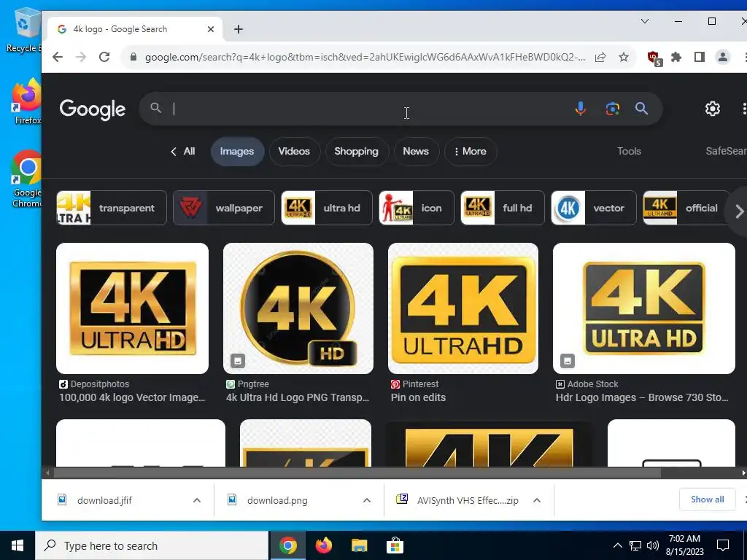Search by image with Lens icon
747x560 pixels.
[612, 109]
